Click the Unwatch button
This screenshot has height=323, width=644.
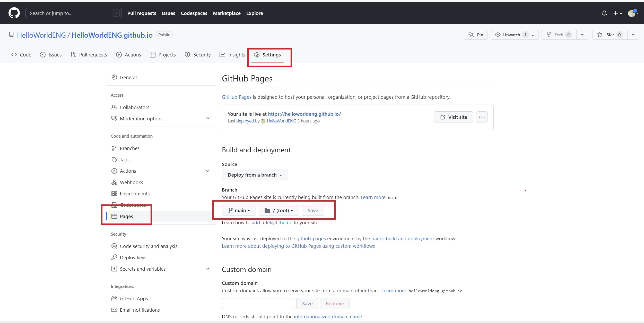(x=514, y=35)
